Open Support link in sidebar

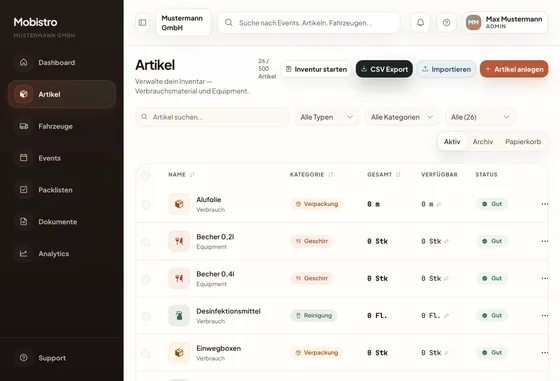pyautogui.click(x=62, y=357)
